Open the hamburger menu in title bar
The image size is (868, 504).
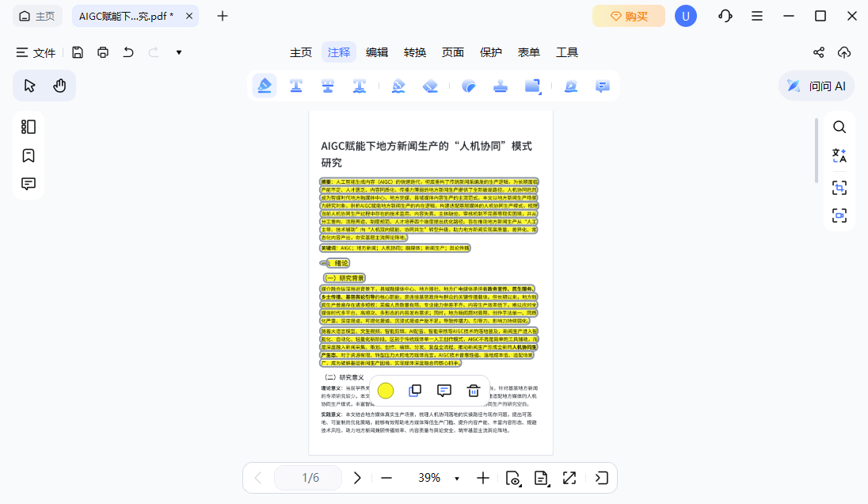click(x=757, y=16)
